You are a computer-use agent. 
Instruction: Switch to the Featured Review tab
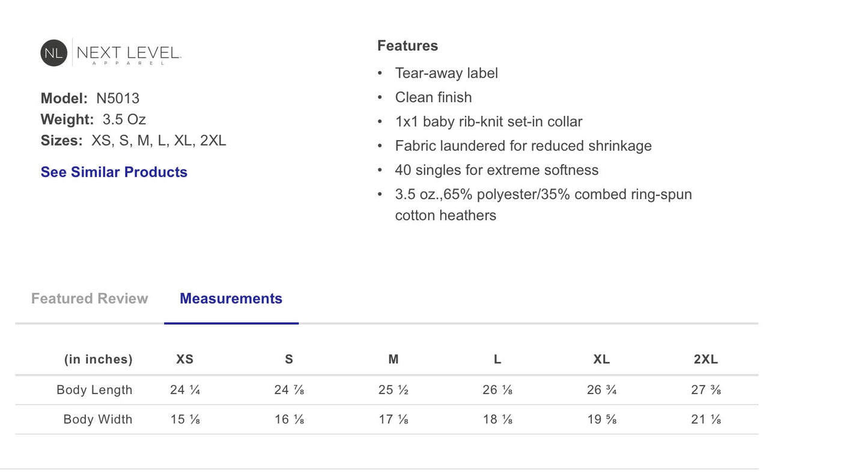tap(90, 299)
